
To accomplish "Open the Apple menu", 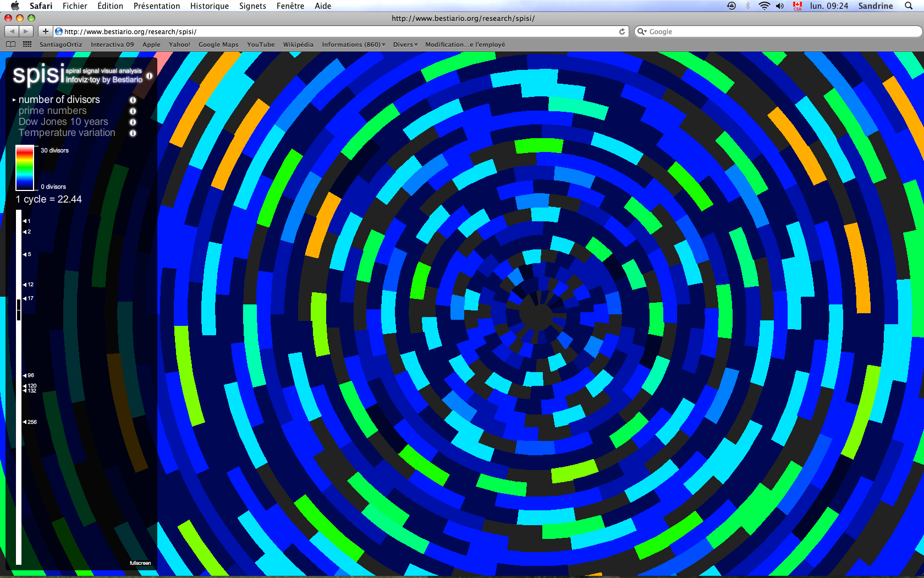I will click(15, 6).
